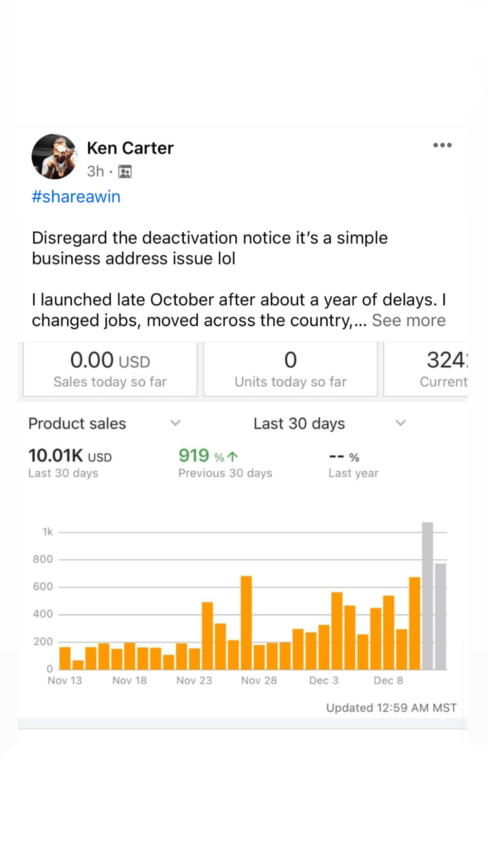The image size is (488, 868).
Task: Click the tallest orange bar before Nov 28
Action: point(246,623)
